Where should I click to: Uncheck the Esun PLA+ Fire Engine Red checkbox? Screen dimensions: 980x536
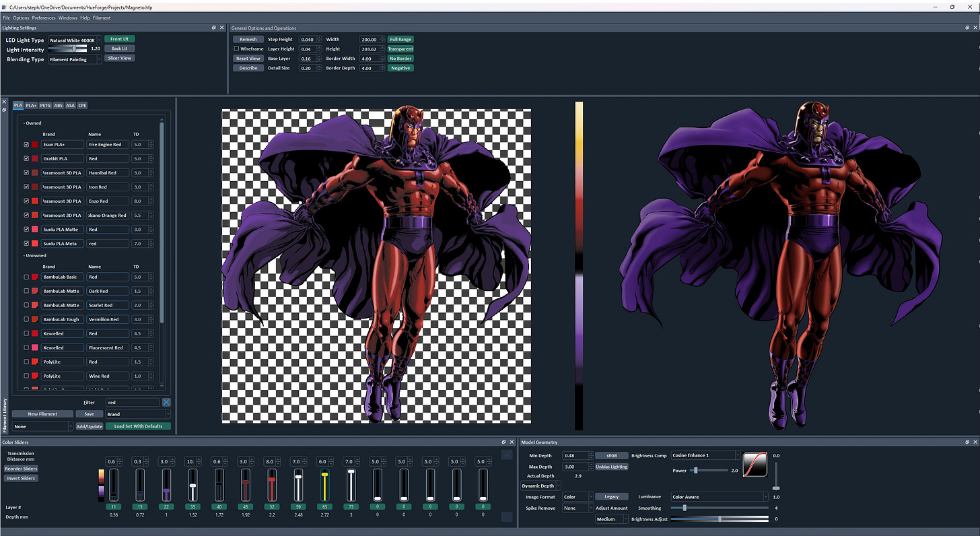click(26, 144)
